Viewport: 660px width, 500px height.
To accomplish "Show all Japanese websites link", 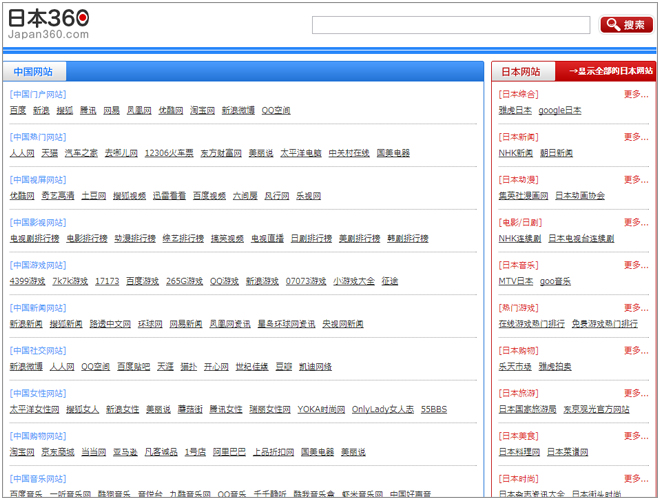I will click(x=610, y=71).
